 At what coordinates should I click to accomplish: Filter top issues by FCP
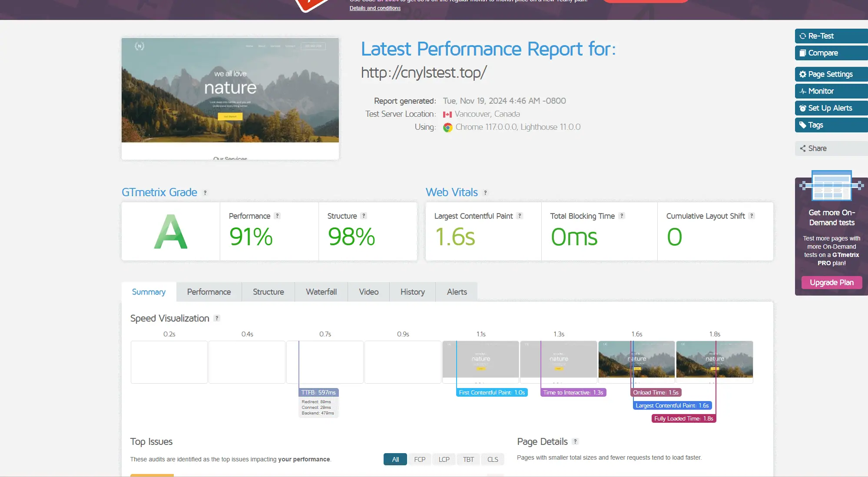[x=420, y=459]
